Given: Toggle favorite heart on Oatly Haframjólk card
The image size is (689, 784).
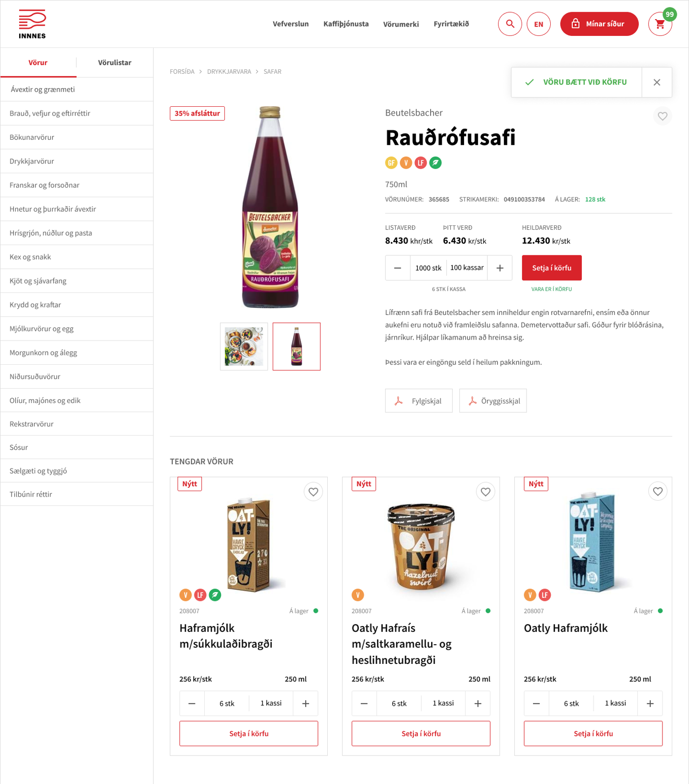Looking at the screenshot, I should (x=658, y=492).
